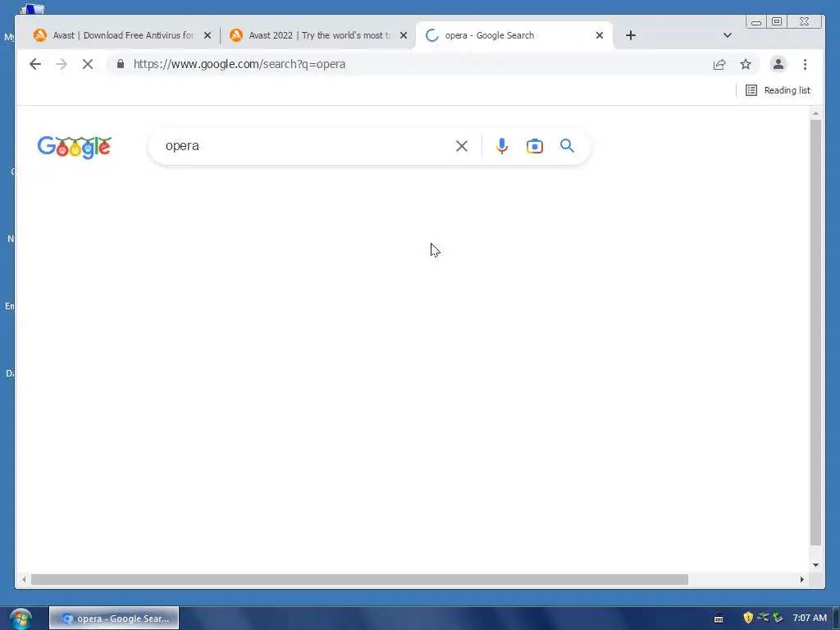Image resolution: width=840 pixels, height=630 pixels.
Task: Click the browser forward arrow
Action: tap(62, 64)
